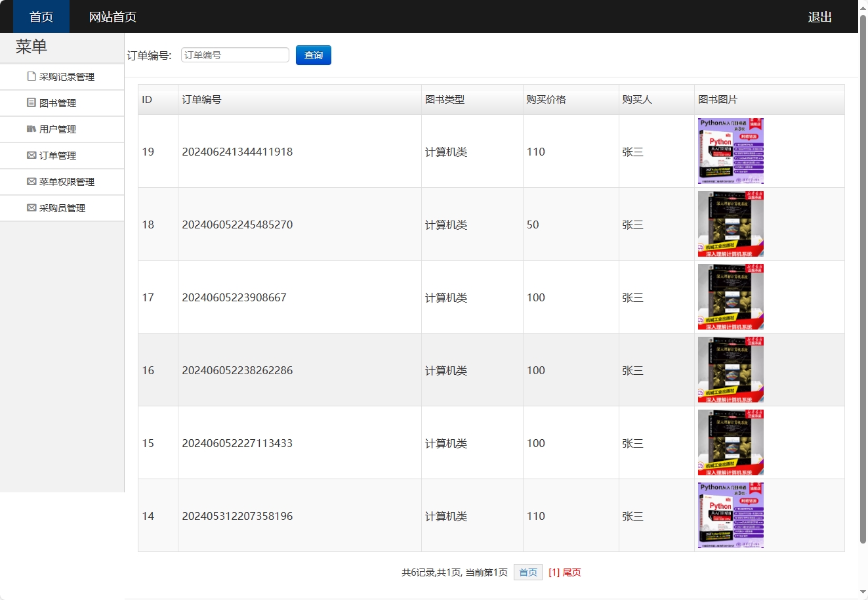Click the envelope icon beside 采购员管理
This screenshot has height=600, width=868.
31,207
